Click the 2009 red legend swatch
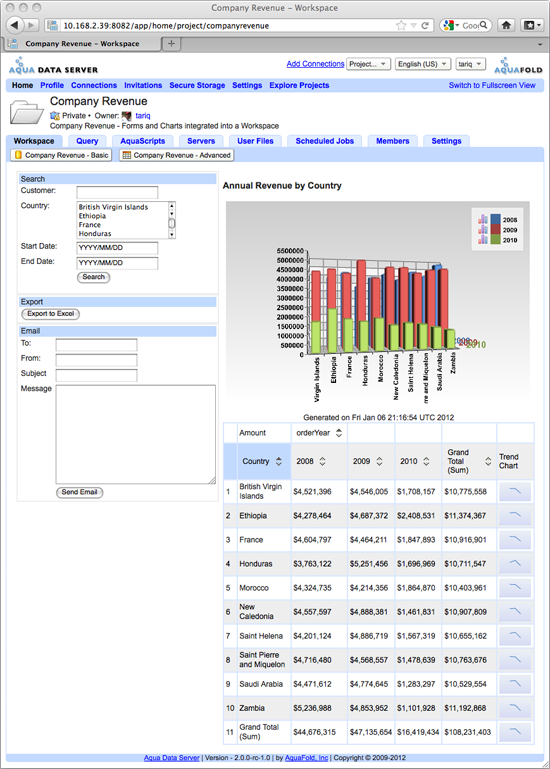Viewport: 550px width, 769px height. pos(496,230)
